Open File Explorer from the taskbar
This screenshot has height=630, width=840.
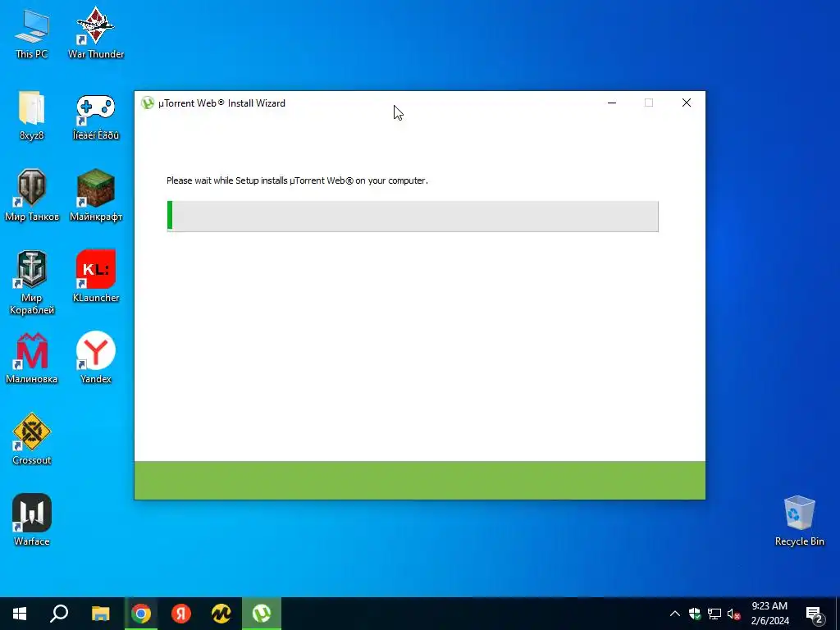[100, 614]
